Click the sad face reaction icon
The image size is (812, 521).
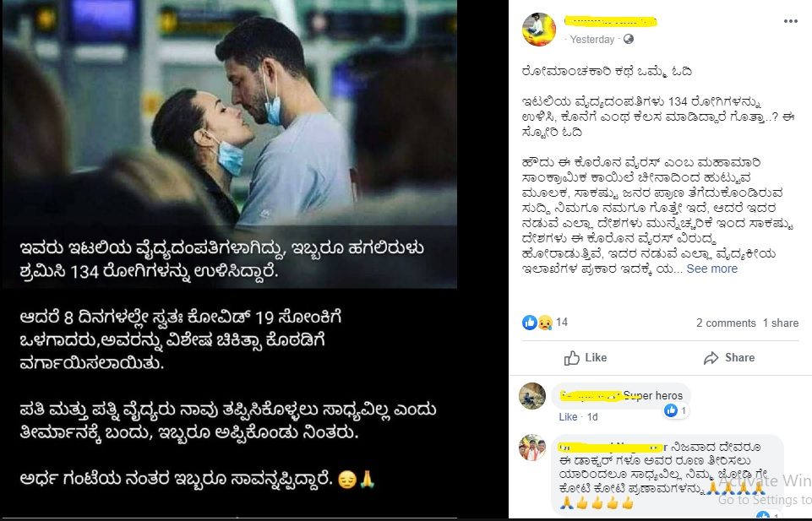point(545,323)
